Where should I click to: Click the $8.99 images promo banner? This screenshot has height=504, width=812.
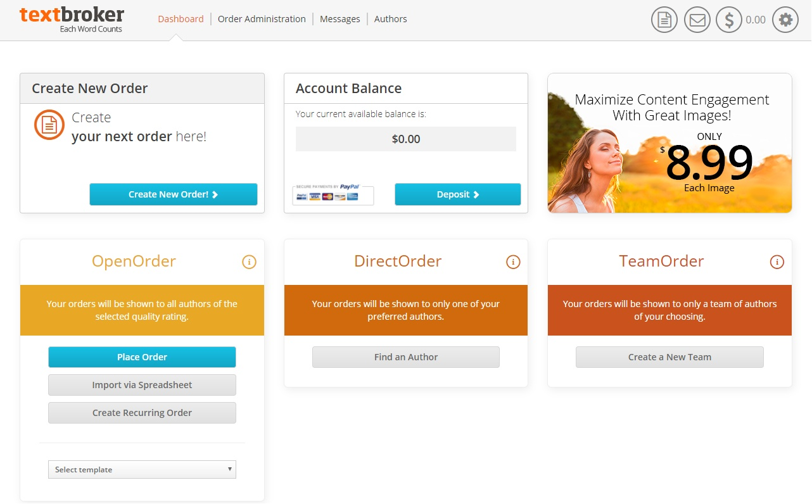669,143
